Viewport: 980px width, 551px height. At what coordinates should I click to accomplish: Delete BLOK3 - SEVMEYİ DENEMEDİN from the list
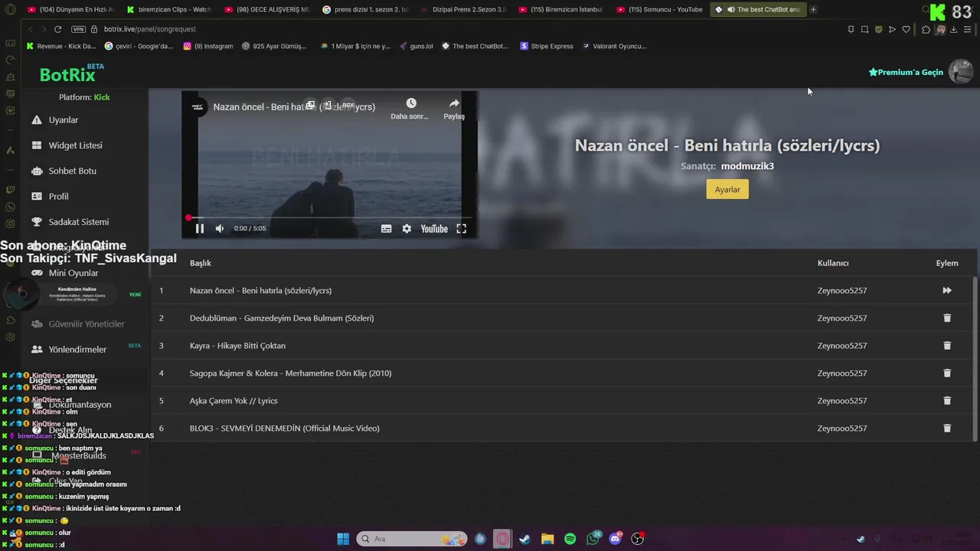tap(947, 428)
